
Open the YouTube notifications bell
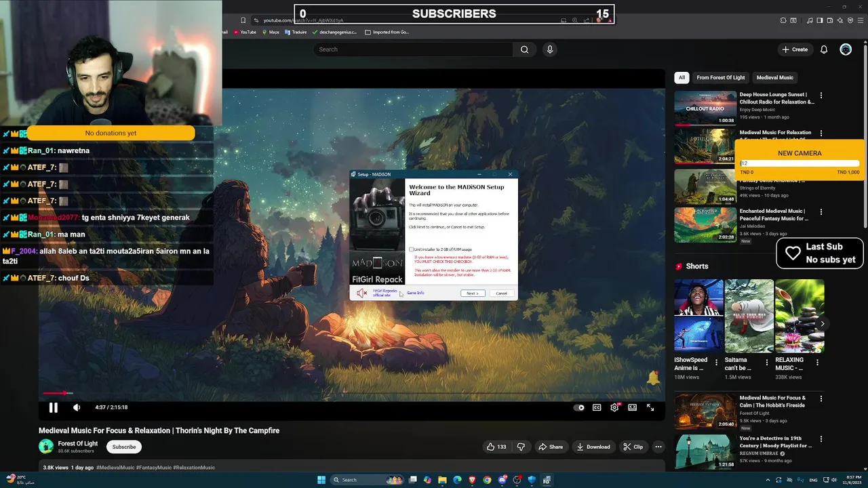point(824,49)
